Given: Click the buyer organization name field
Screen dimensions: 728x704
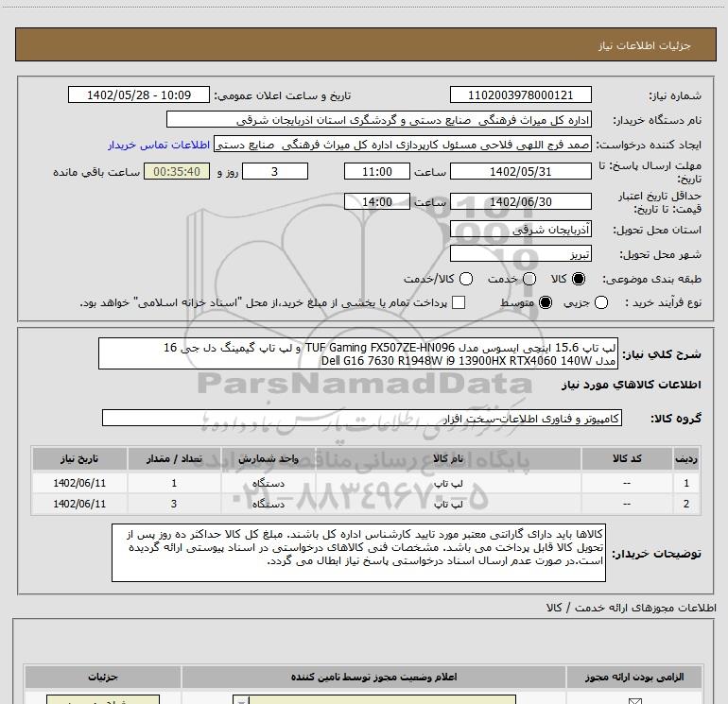Looking at the screenshot, I should pos(379,120).
